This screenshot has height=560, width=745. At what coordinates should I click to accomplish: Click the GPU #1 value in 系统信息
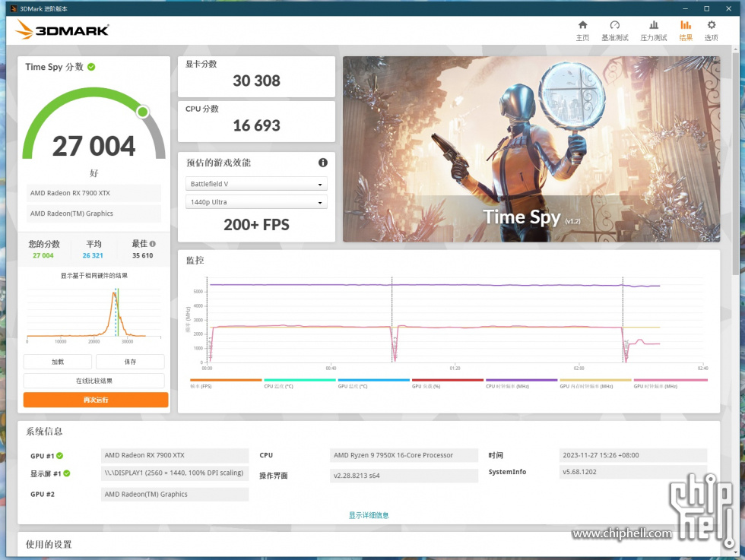pos(175,455)
